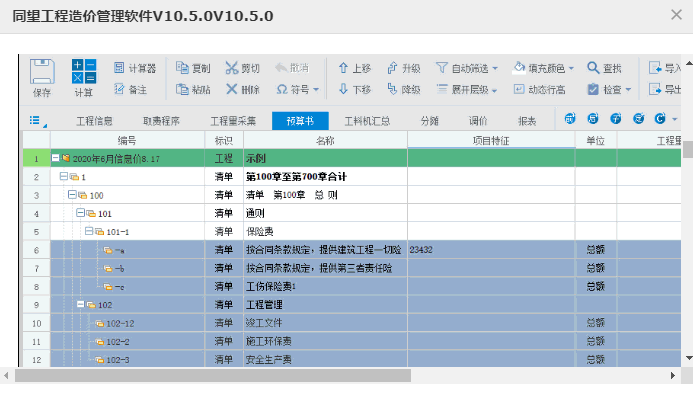The width and height of the screenshot is (693, 395).
Task: Open dropdown arrow after blue round icons
Action: click(674, 119)
